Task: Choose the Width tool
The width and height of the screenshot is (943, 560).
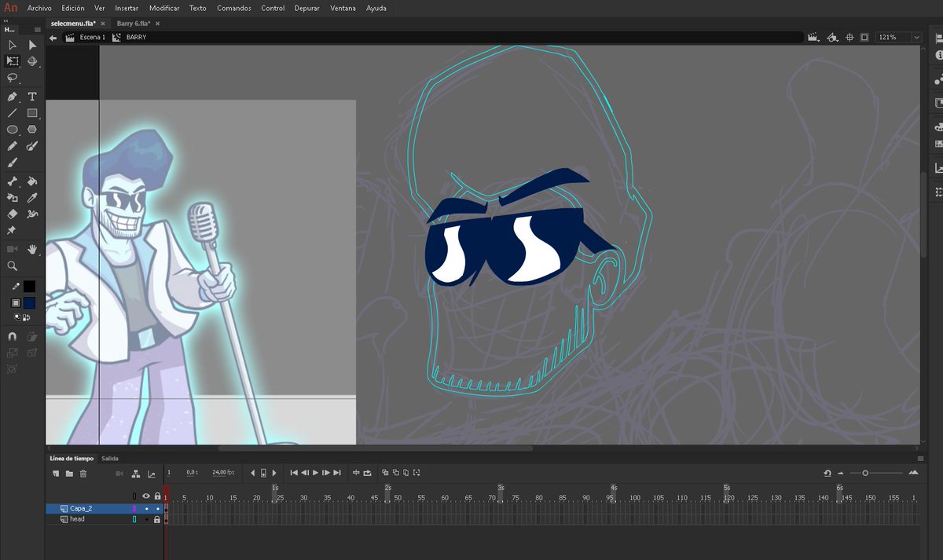Action: 32,214
